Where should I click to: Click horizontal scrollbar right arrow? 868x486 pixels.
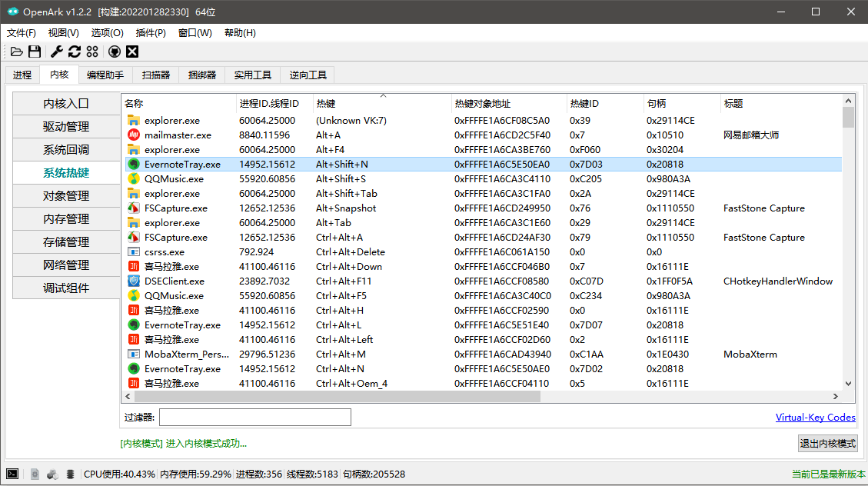(x=836, y=396)
